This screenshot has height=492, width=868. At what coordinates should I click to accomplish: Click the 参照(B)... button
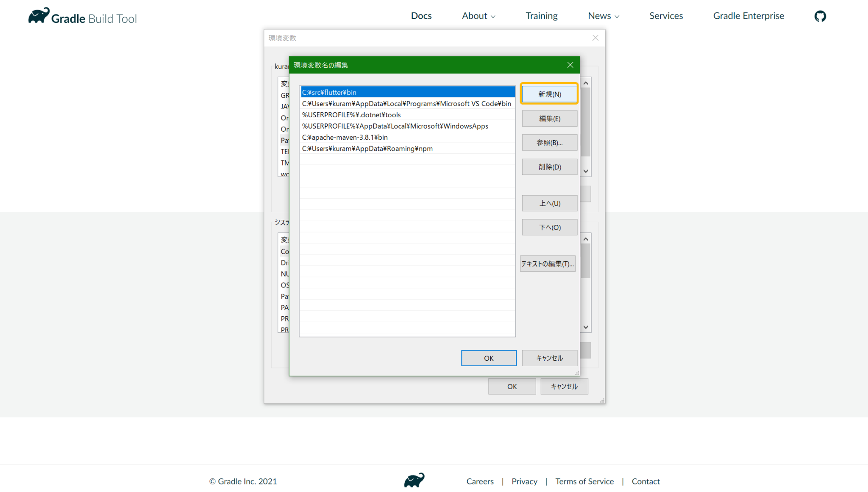pos(549,142)
